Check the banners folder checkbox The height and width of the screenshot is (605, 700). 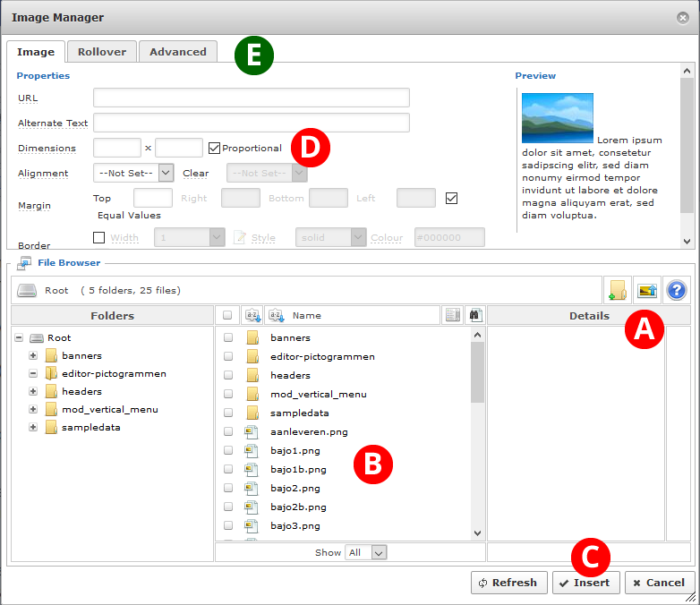227,337
